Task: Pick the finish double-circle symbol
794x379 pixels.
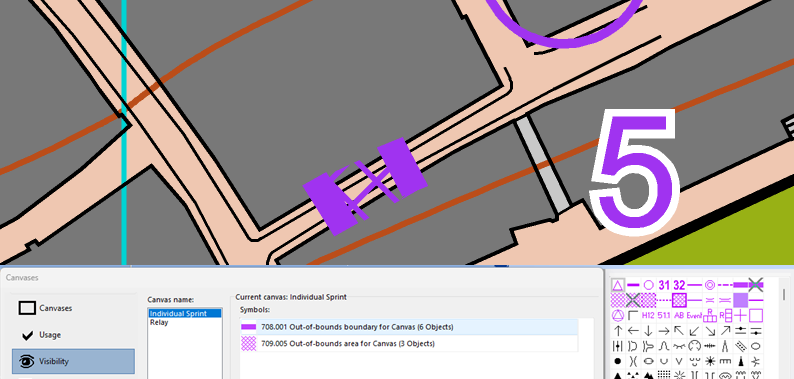Action: point(710,285)
